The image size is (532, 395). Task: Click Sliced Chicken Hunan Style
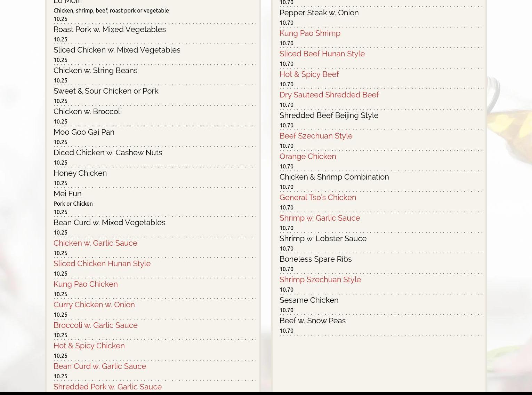102,264
